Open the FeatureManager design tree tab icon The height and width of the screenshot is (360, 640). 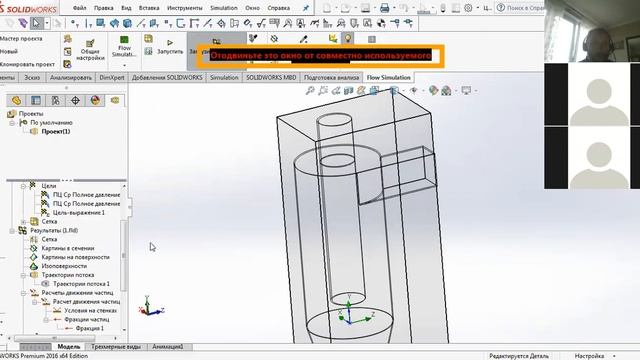click(x=16, y=100)
